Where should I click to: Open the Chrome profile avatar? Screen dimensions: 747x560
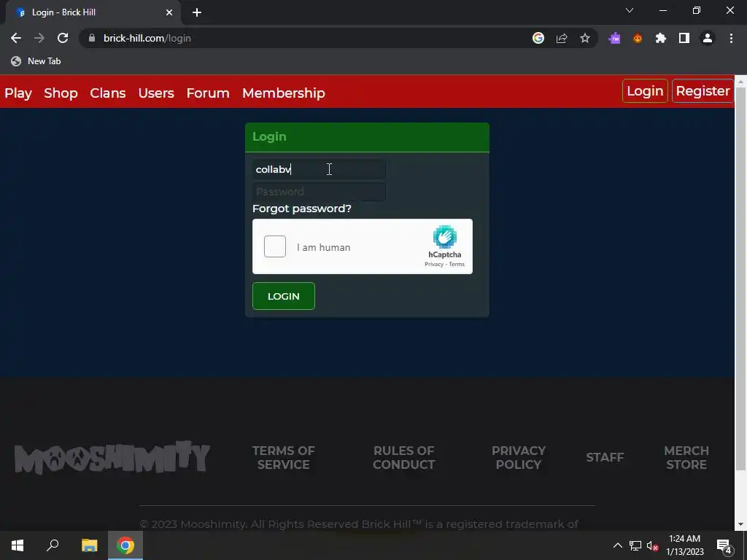click(x=708, y=38)
